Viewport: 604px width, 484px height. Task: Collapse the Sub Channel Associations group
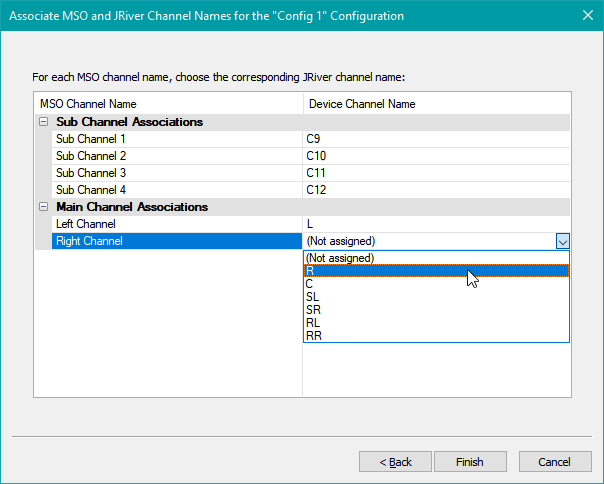pyautogui.click(x=44, y=122)
